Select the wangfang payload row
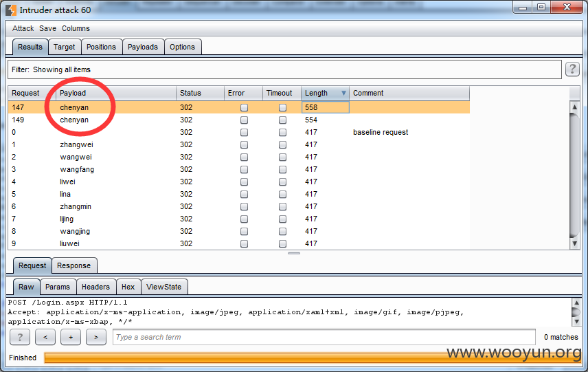Viewport: 588px width, 372px height. (238, 169)
